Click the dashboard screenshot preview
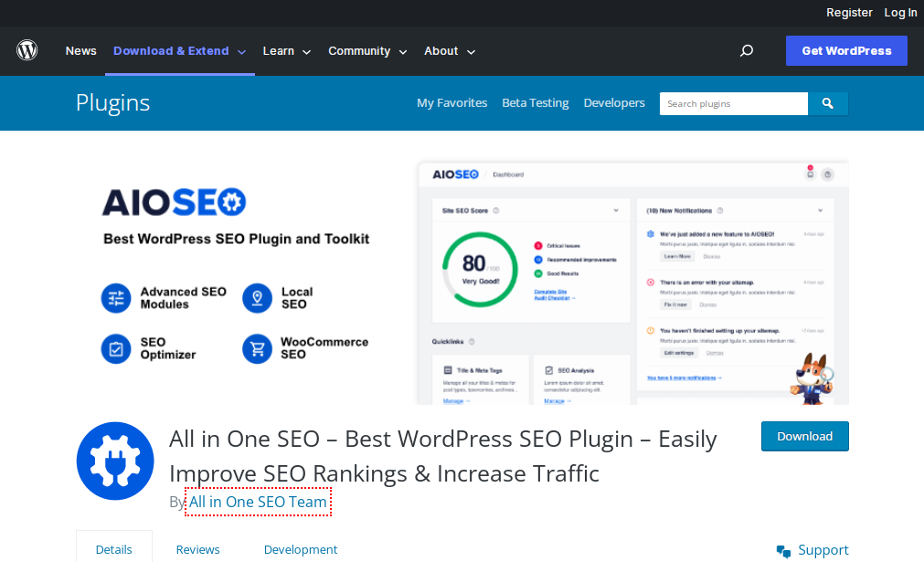 633,283
